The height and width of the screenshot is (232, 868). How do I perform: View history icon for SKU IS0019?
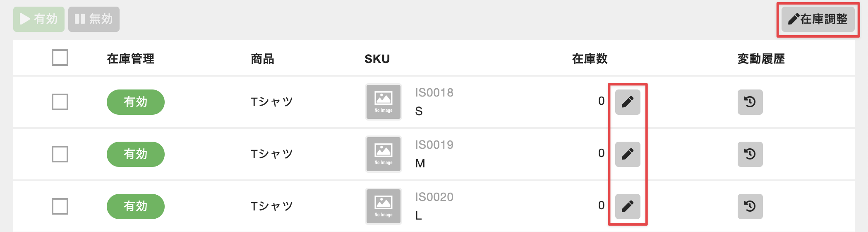tap(750, 154)
